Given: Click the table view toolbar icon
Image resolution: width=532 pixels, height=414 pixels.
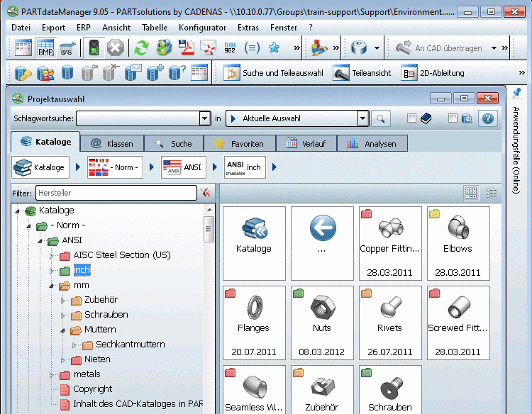Looking at the screenshot, I should tap(23, 47).
